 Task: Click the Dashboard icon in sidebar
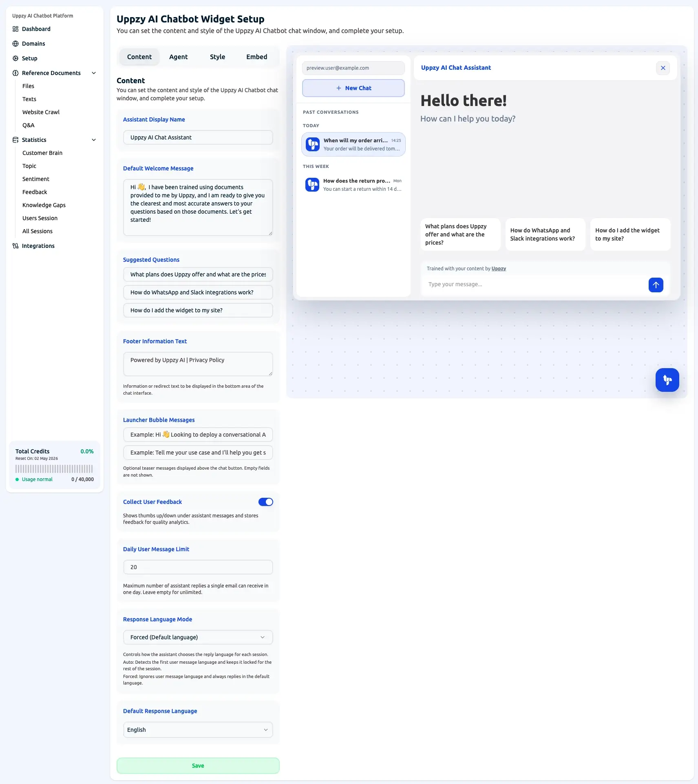15,29
